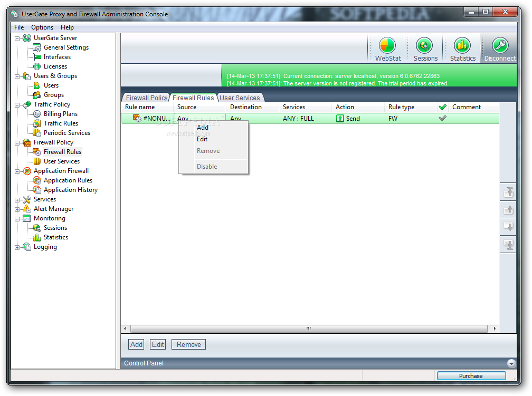The image size is (532, 396).
Task: Click the green checkmark column header
Action: click(x=442, y=107)
